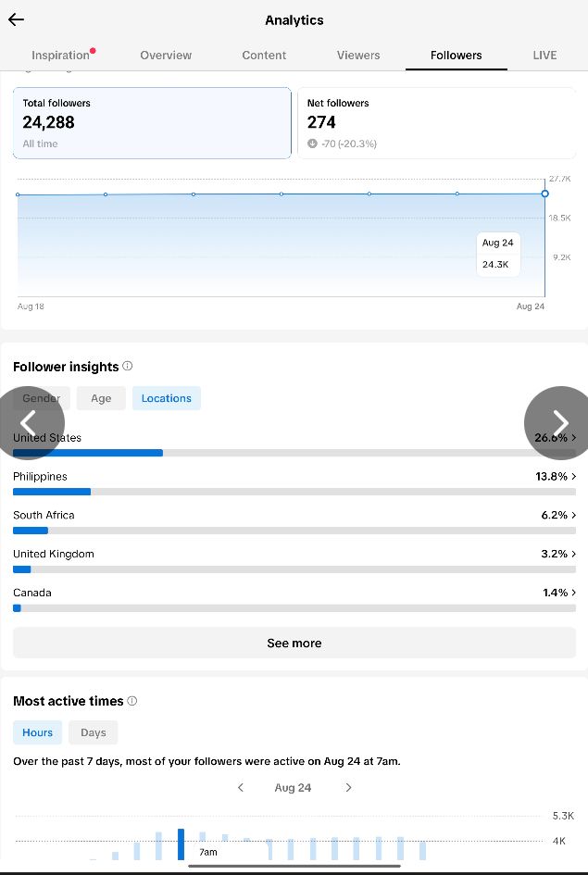The height and width of the screenshot is (875, 588).
Task: Go back using the top-left arrow
Action: coord(16,19)
